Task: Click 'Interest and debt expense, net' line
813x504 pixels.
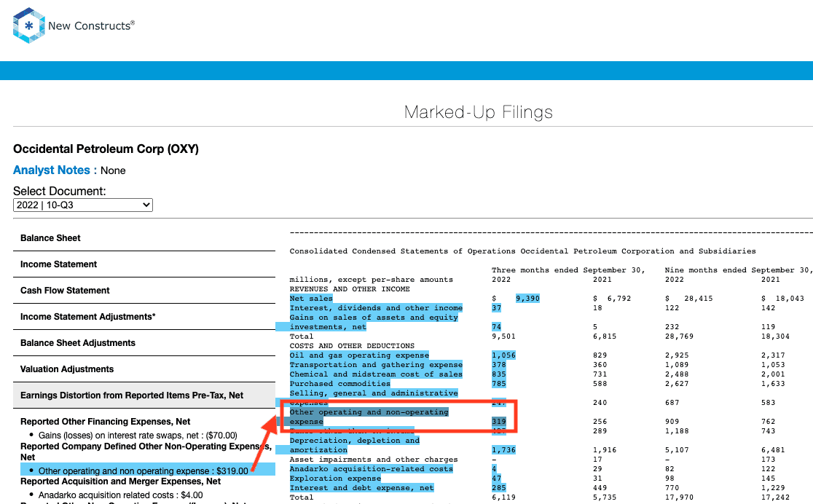Action: [362, 488]
